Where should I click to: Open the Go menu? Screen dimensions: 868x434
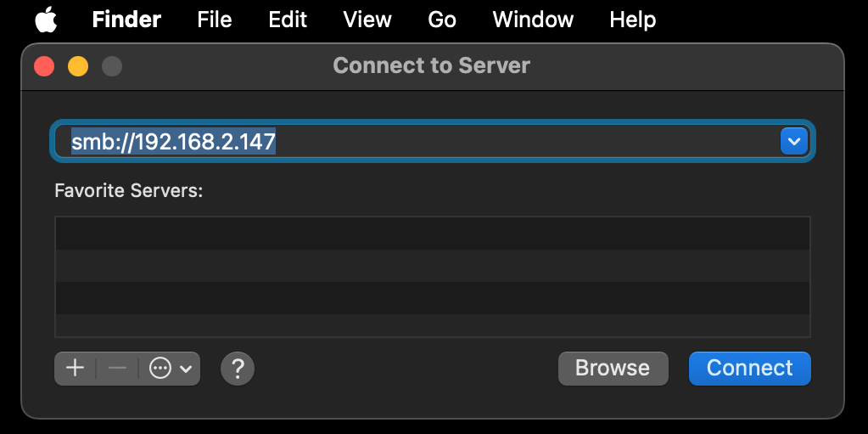point(442,20)
